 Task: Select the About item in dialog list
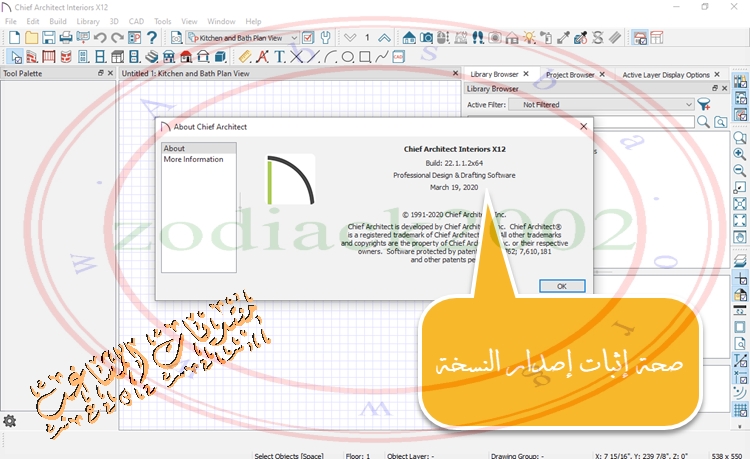tap(199, 148)
